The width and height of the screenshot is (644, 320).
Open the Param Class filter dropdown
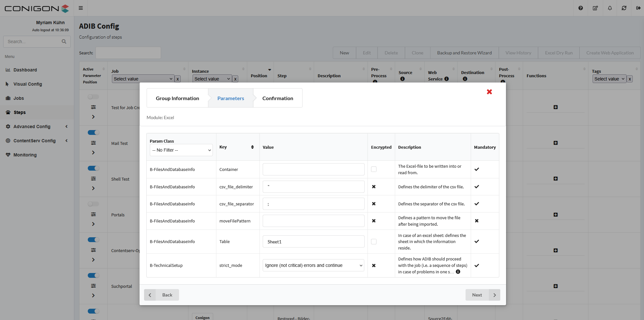tap(181, 150)
